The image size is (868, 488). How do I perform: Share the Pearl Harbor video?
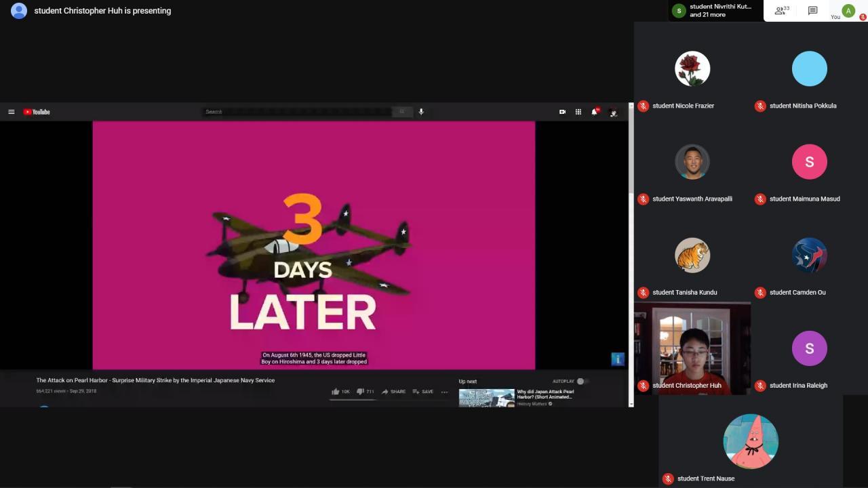coord(393,392)
